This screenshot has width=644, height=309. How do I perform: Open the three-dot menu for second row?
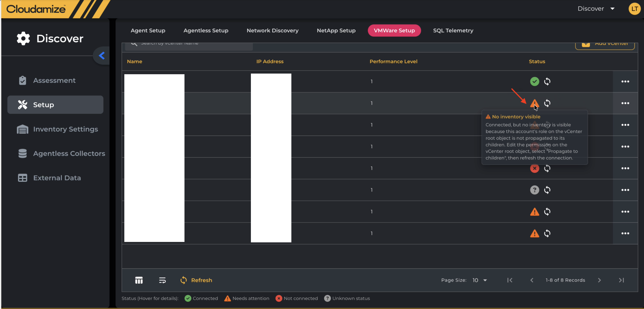(625, 103)
